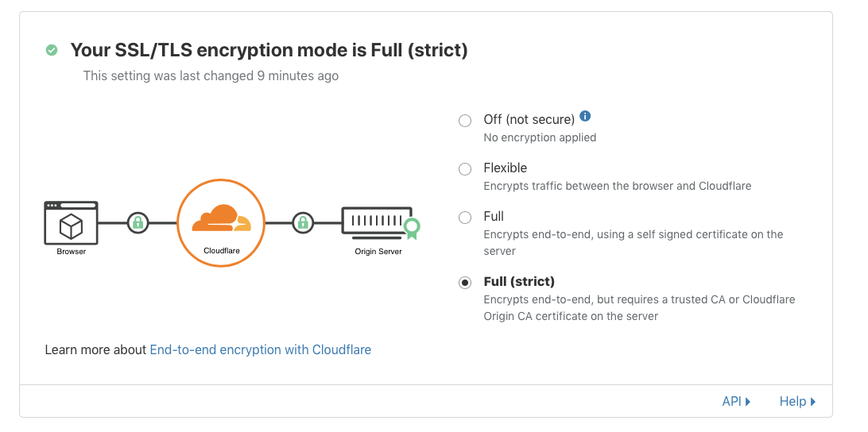Click the Full (strict) option label
This screenshot has height=432, width=868.
click(519, 282)
